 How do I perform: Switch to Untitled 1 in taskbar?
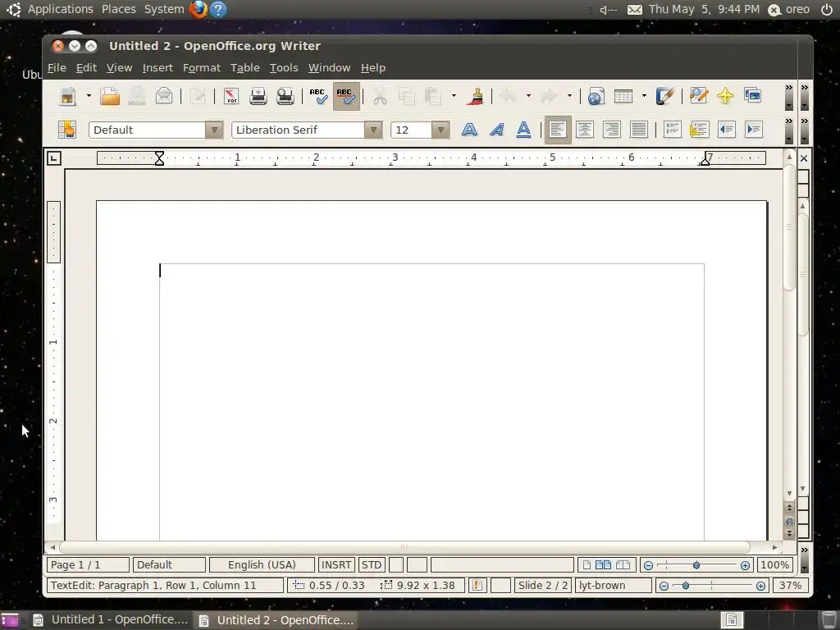tap(112, 620)
